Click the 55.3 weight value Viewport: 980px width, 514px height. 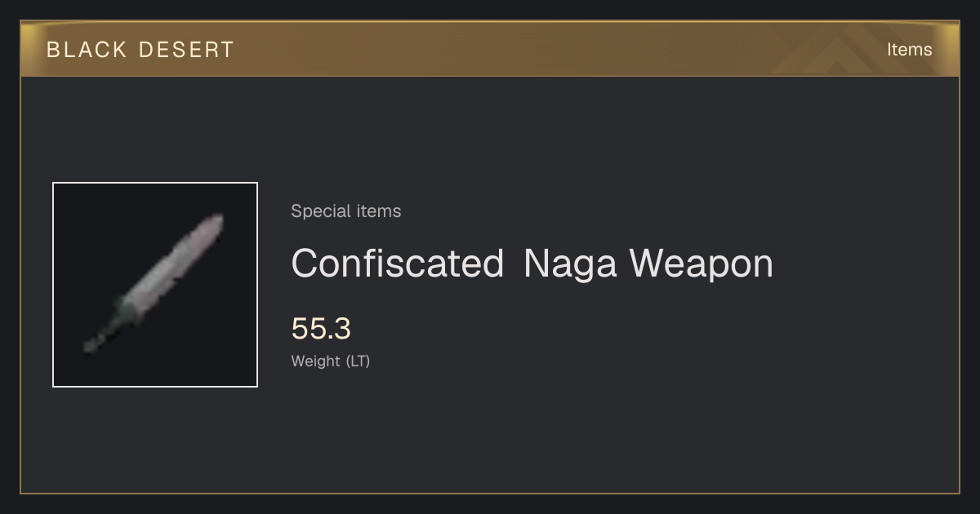coord(321,329)
